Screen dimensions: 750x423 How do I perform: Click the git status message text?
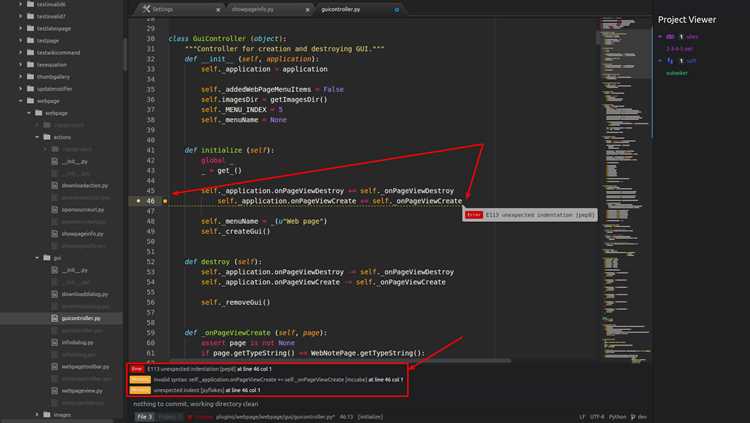pos(196,404)
